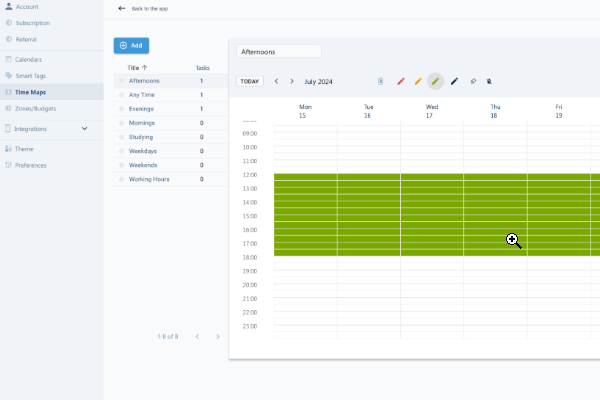The height and width of the screenshot is (400, 600).
Task: Edit the Afternoons name field
Action: 278,51
